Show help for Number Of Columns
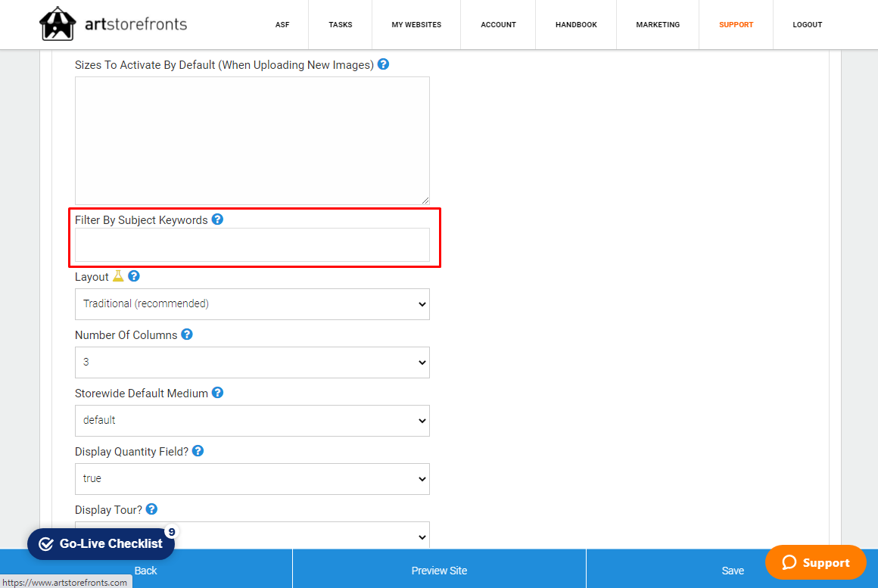This screenshot has height=588, width=878. 187,334
